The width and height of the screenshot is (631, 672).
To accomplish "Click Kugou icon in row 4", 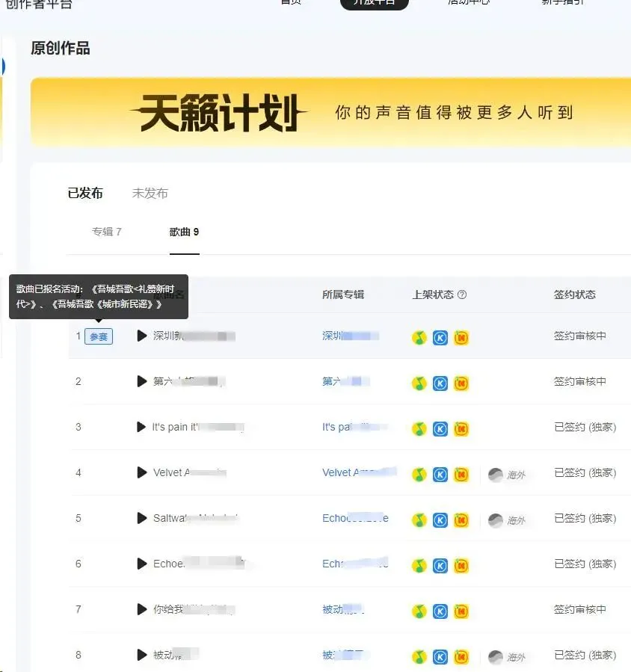I will pyautogui.click(x=440, y=475).
